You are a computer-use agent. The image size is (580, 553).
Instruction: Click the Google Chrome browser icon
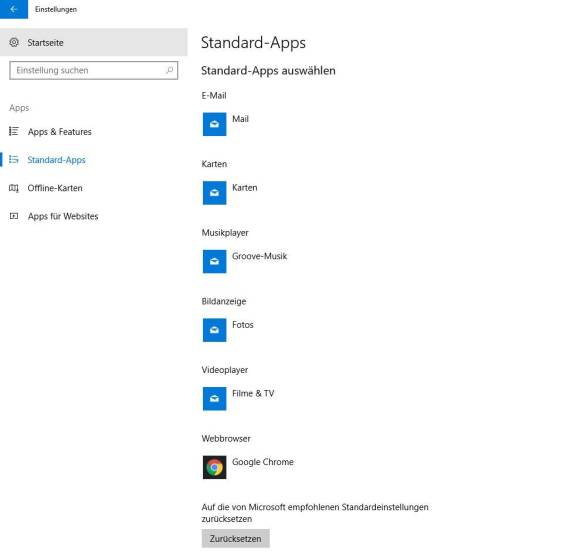[215, 467]
